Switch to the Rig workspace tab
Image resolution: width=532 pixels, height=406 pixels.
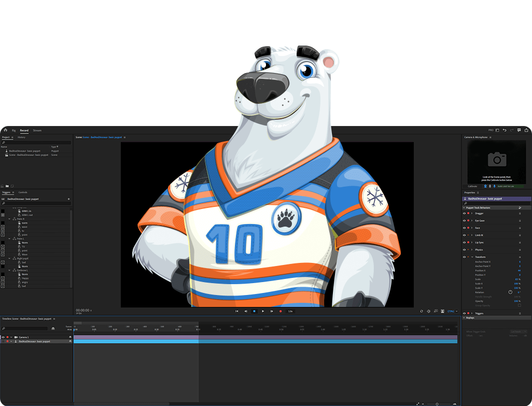point(13,130)
